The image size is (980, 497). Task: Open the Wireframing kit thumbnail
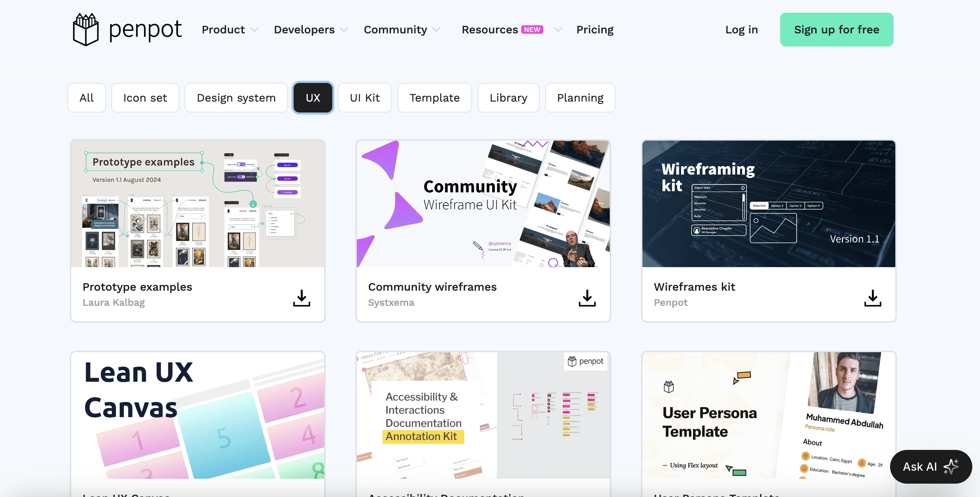pos(769,204)
